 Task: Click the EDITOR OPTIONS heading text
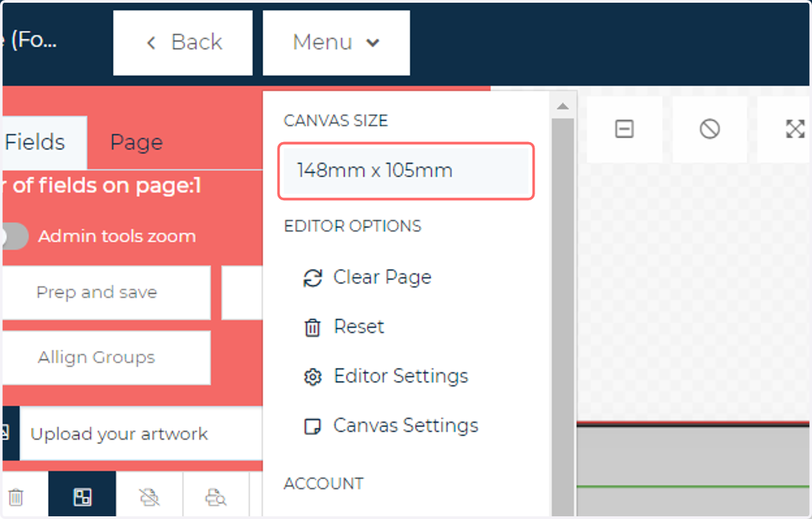353,226
